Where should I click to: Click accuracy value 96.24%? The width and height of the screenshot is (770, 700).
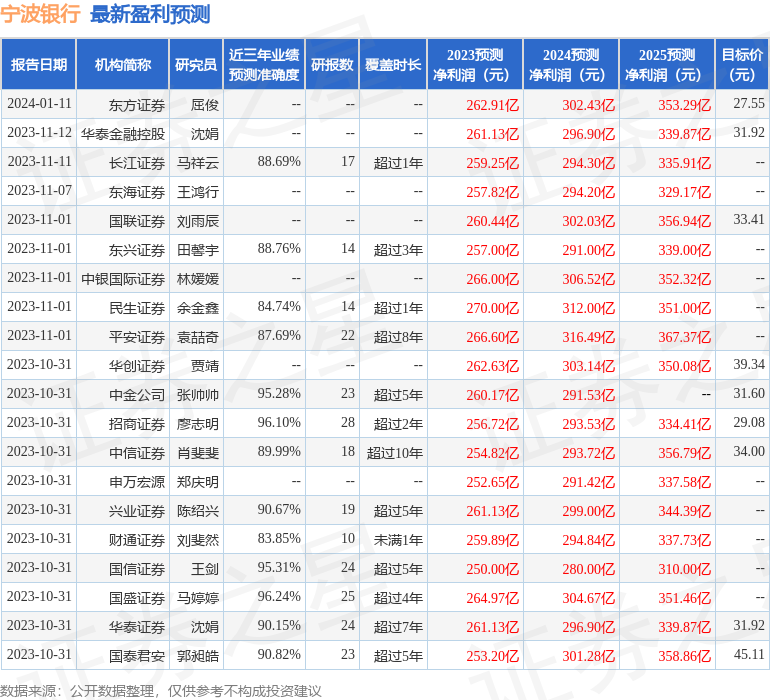[x=279, y=596]
